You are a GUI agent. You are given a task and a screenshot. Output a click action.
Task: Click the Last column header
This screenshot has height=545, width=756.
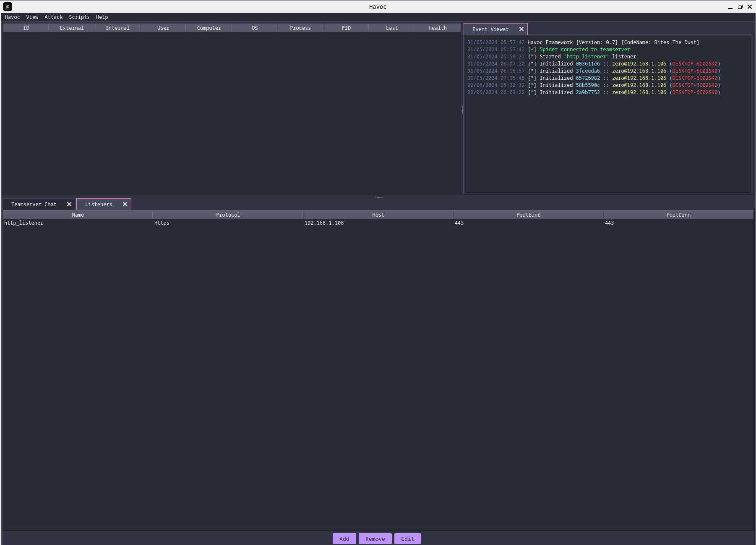(392, 28)
